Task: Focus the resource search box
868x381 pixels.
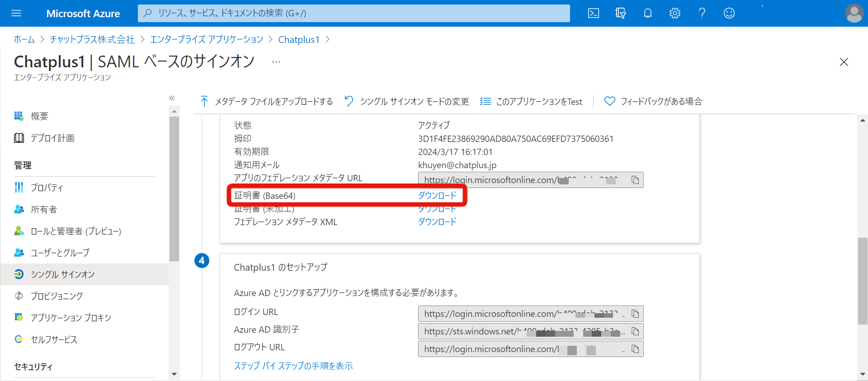Action: (354, 13)
